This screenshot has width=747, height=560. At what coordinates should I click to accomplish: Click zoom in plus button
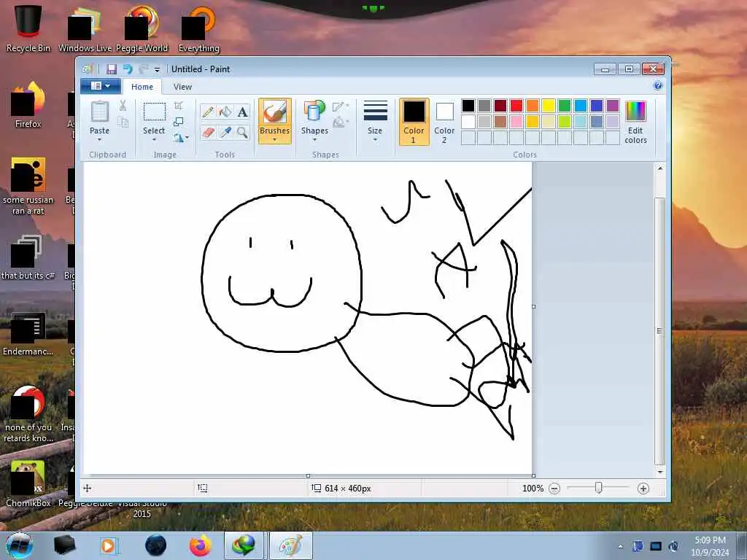pyautogui.click(x=643, y=489)
